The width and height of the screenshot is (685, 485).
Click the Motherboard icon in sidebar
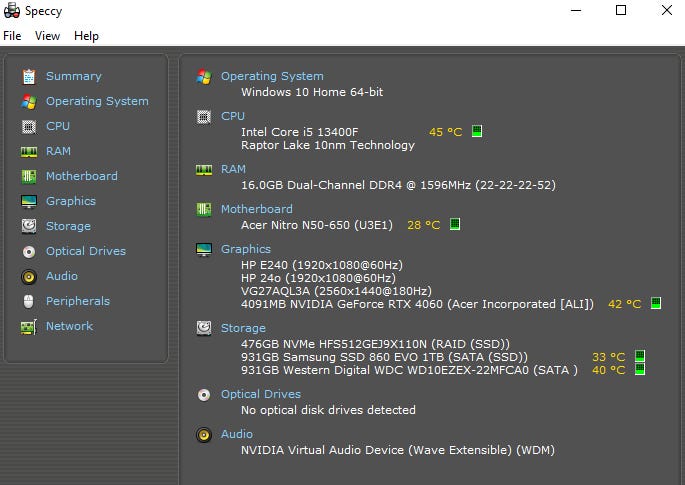pyautogui.click(x=28, y=176)
